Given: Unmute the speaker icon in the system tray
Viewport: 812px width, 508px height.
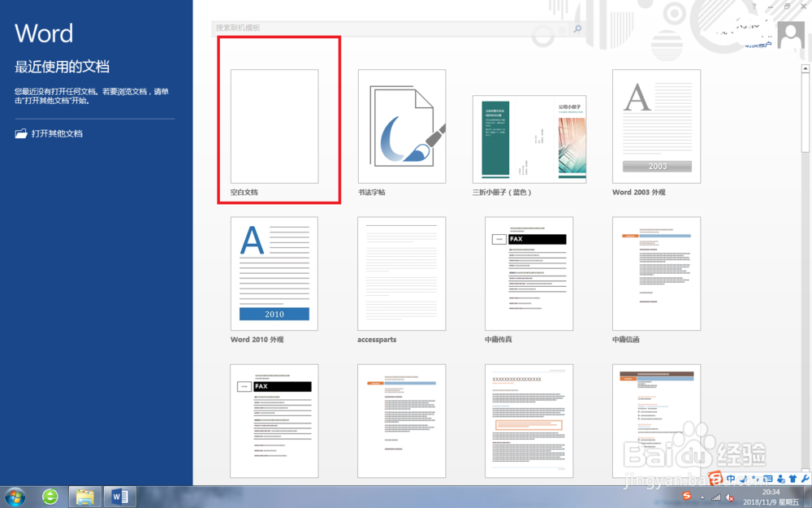Looking at the screenshot, I should point(729,496).
